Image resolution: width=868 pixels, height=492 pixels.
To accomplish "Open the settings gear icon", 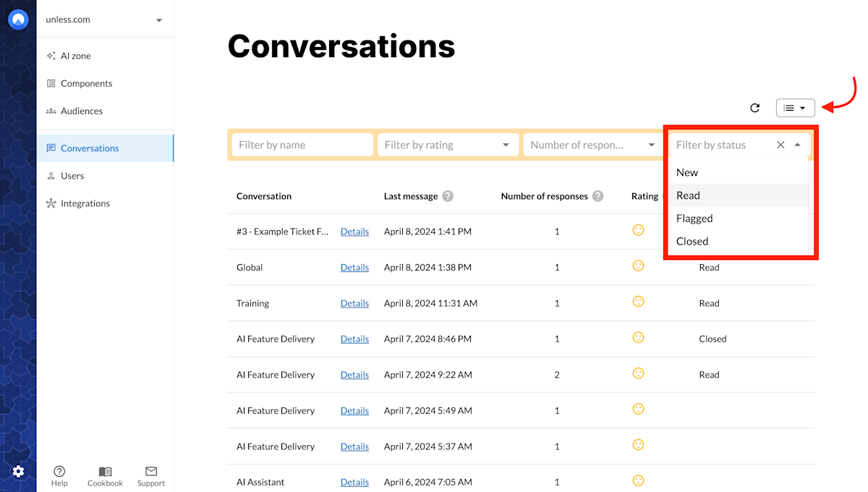I will [18, 472].
